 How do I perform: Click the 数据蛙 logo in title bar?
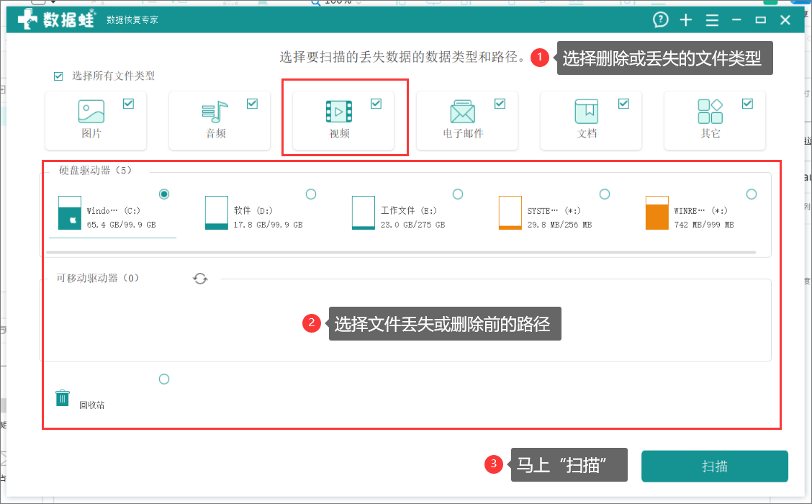point(56,19)
